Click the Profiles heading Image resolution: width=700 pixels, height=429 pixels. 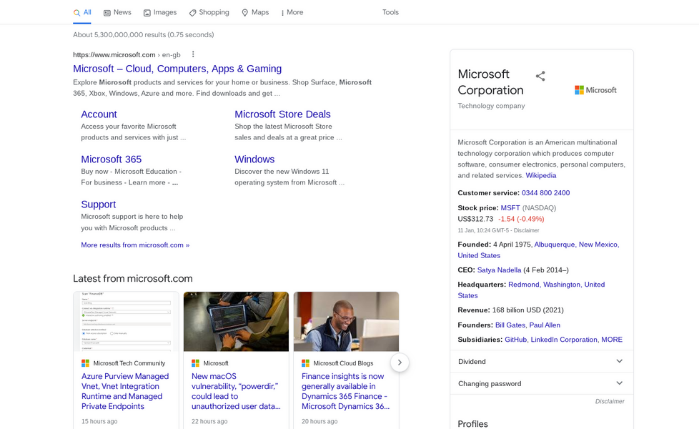[x=473, y=424]
